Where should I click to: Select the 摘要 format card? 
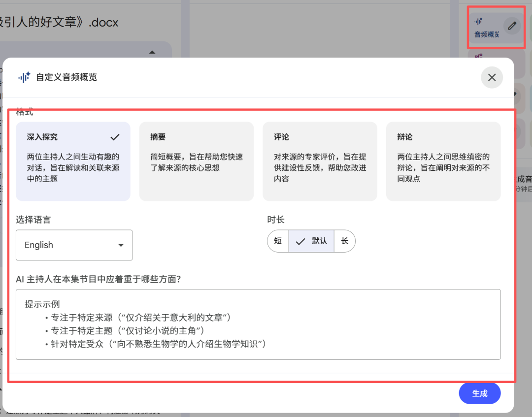[x=197, y=160]
